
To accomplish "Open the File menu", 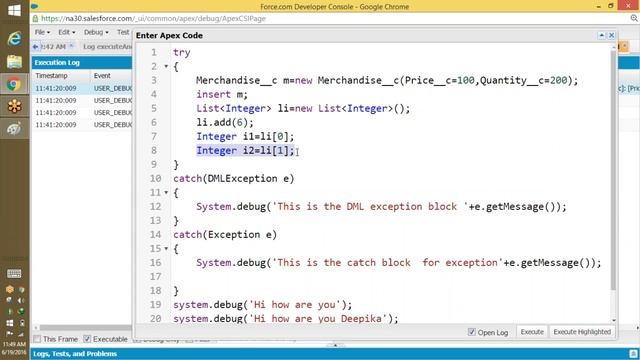I will pos(42,32).
